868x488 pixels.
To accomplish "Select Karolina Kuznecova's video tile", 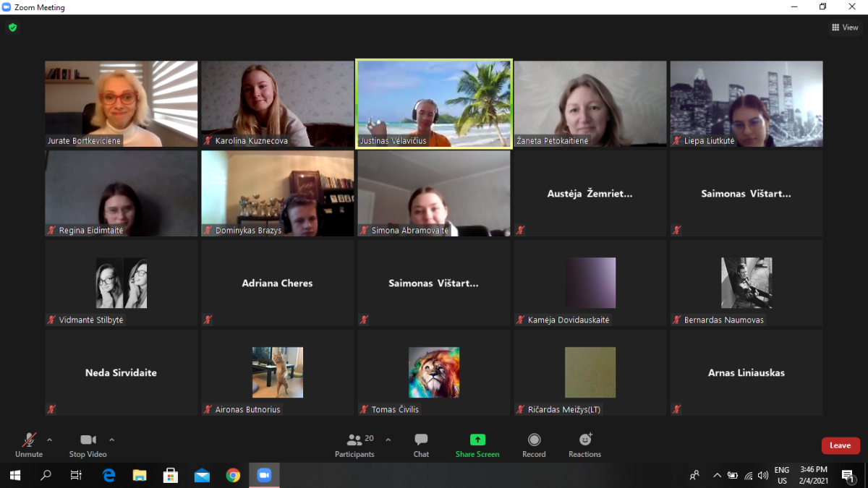I will tap(278, 103).
